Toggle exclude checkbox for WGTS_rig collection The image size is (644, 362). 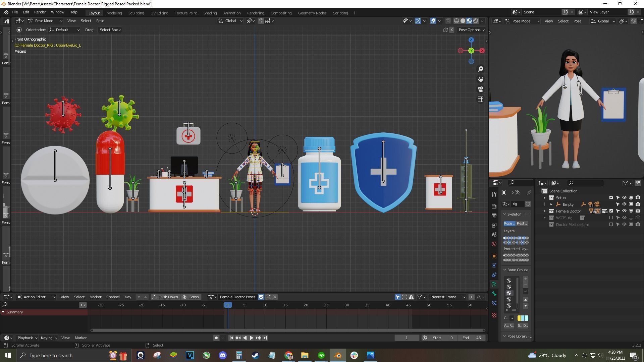[611, 218]
